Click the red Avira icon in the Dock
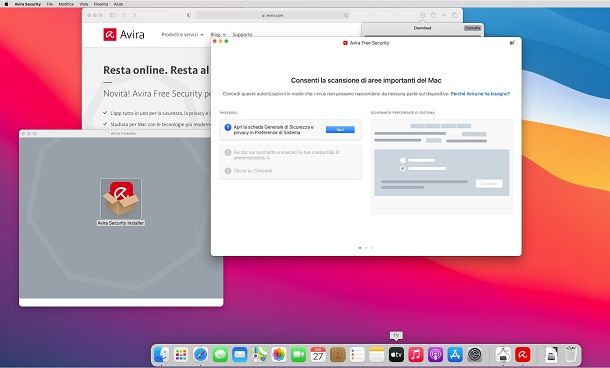610x368 pixels. 522,354
